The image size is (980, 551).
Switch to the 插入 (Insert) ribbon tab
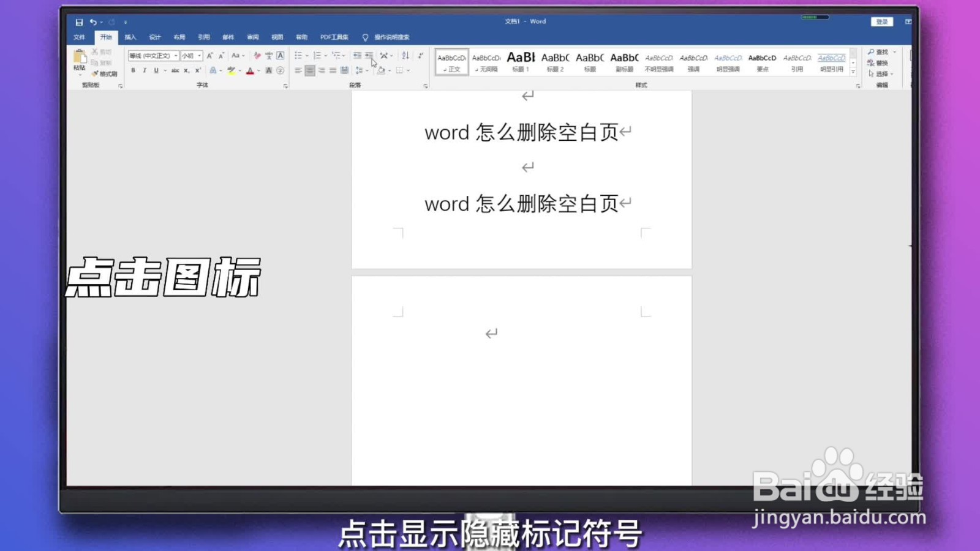129,37
